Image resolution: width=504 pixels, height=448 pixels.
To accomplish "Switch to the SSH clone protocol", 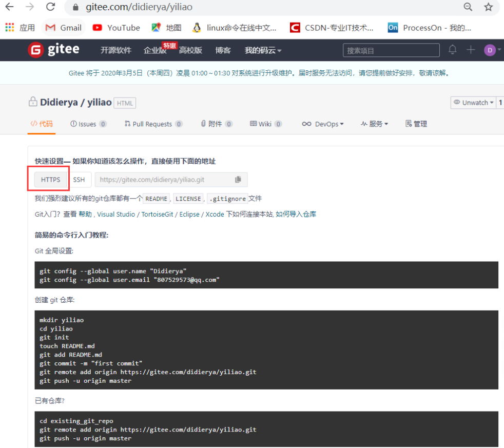I will point(80,179).
